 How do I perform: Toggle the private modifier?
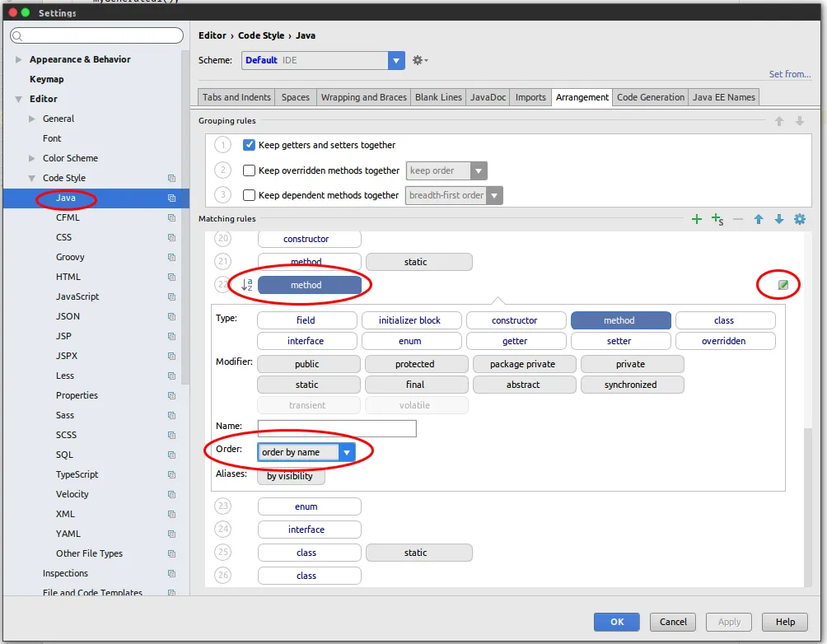pyautogui.click(x=632, y=364)
